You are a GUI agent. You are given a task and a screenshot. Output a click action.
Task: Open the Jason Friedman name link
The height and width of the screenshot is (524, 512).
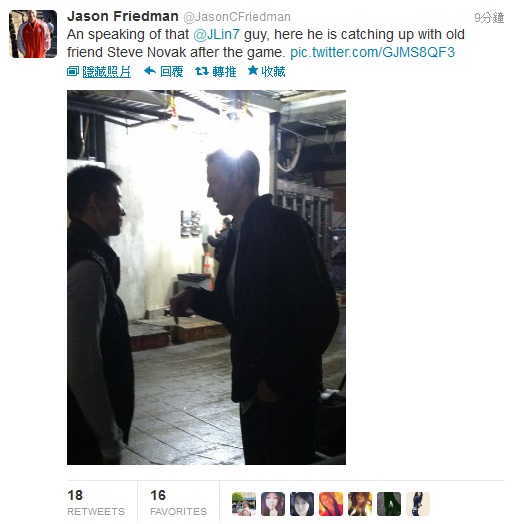(123, 16)
